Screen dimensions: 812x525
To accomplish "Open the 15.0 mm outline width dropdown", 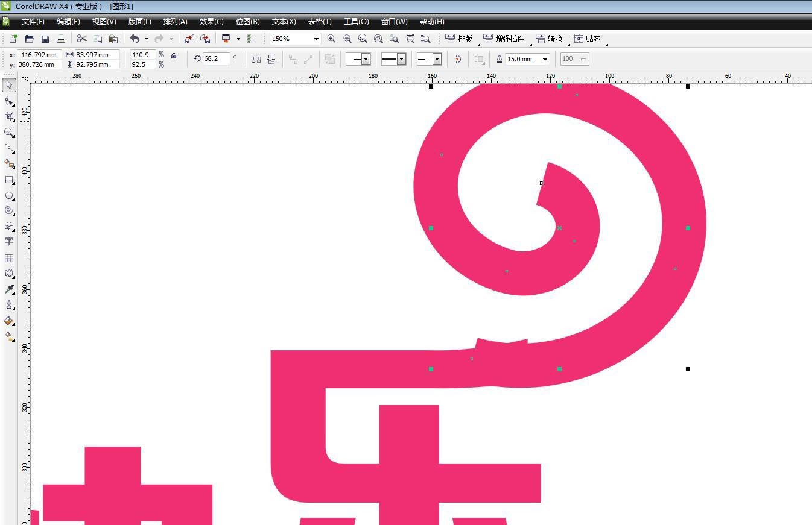I will [545, 58].
